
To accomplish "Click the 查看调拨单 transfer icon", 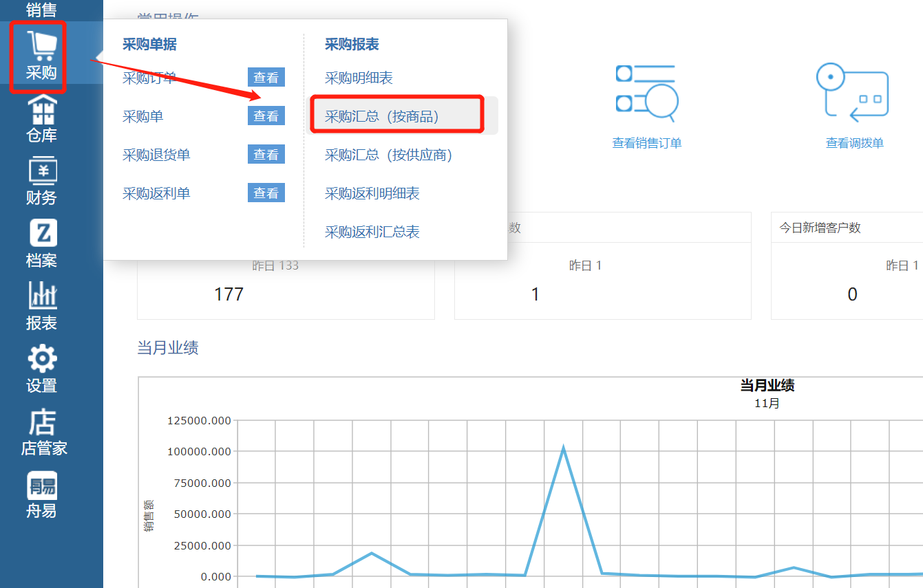I will tap(852, 93).
